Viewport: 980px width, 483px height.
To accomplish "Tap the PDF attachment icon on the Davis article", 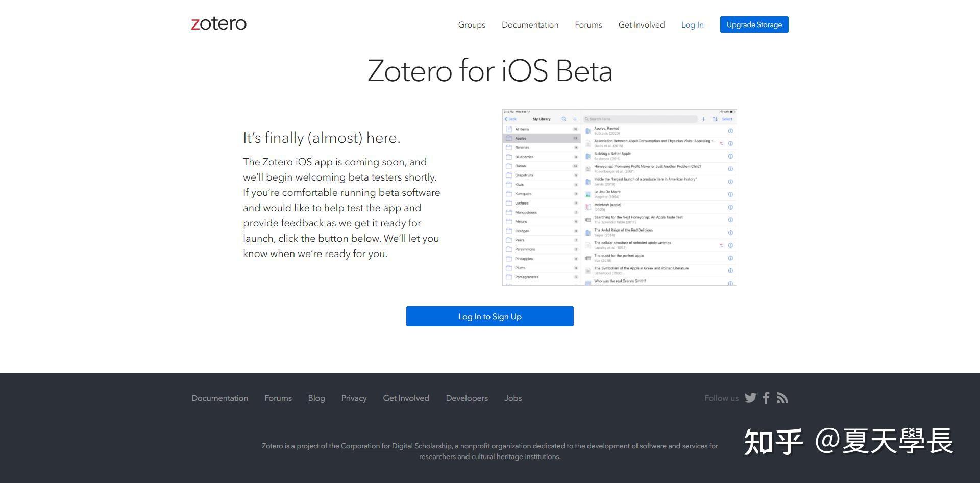I will click(x=721, y=144).
